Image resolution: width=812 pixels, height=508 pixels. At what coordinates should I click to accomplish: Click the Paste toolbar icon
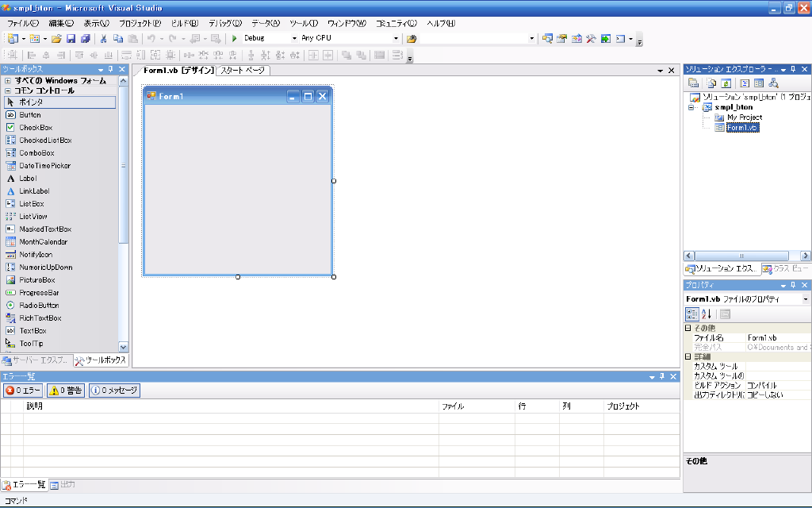pyautogui.click(x=133, y=38)
